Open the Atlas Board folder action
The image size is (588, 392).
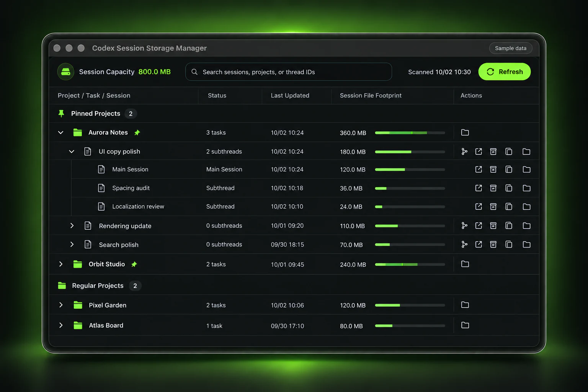pos(465,325)
